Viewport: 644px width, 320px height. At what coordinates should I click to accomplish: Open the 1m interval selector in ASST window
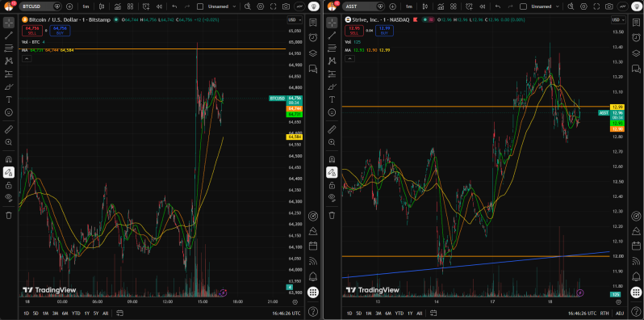[409, 6]
